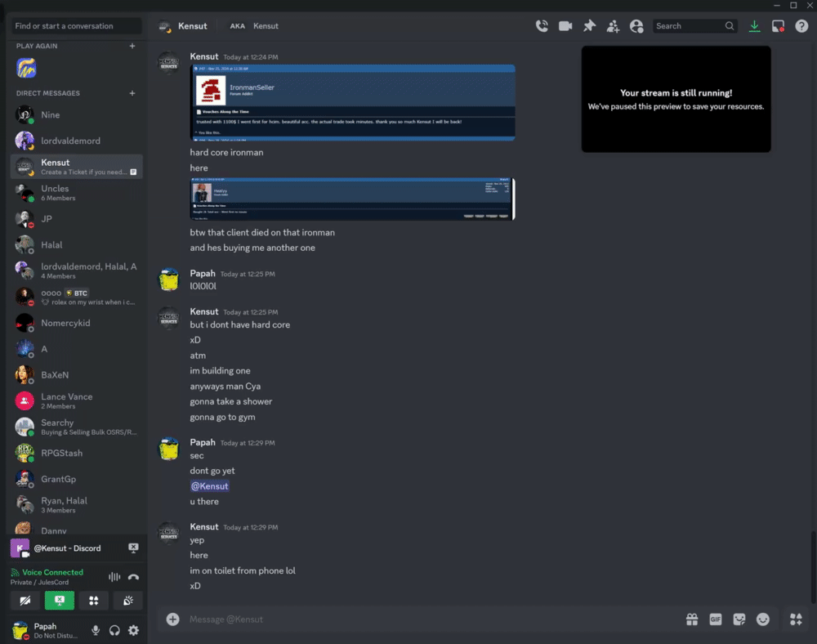Create a new direct message with plus
Image resolution: width=817 pixels, height=644 pixels.
pyautogui.click(x=132, y=93)
